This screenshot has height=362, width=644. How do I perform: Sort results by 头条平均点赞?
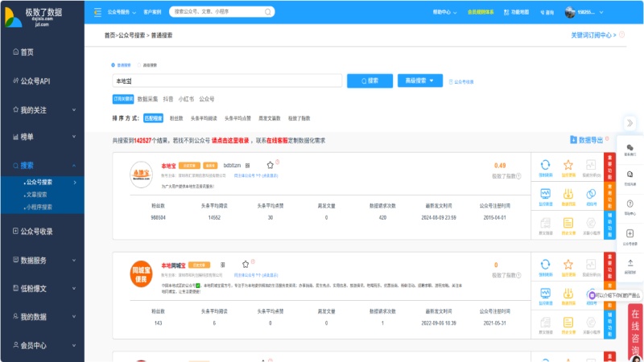point(237,118)
